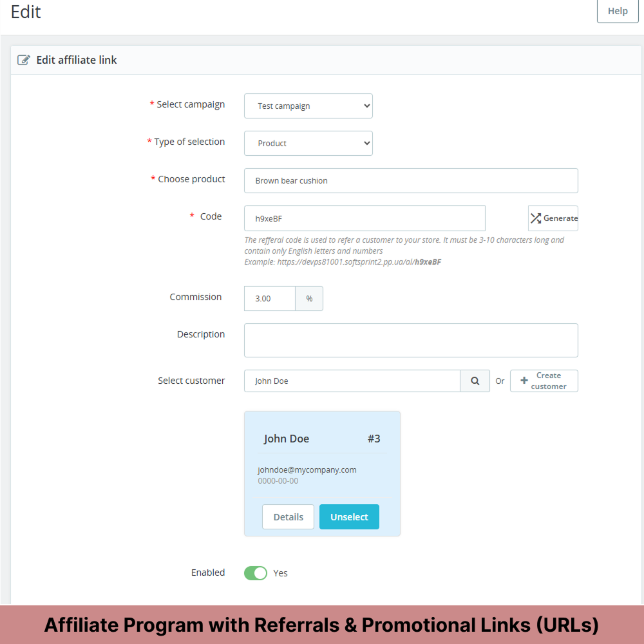Open the Select campaign dropdown
Screen dimensions: 644x644
pos(308,106)
